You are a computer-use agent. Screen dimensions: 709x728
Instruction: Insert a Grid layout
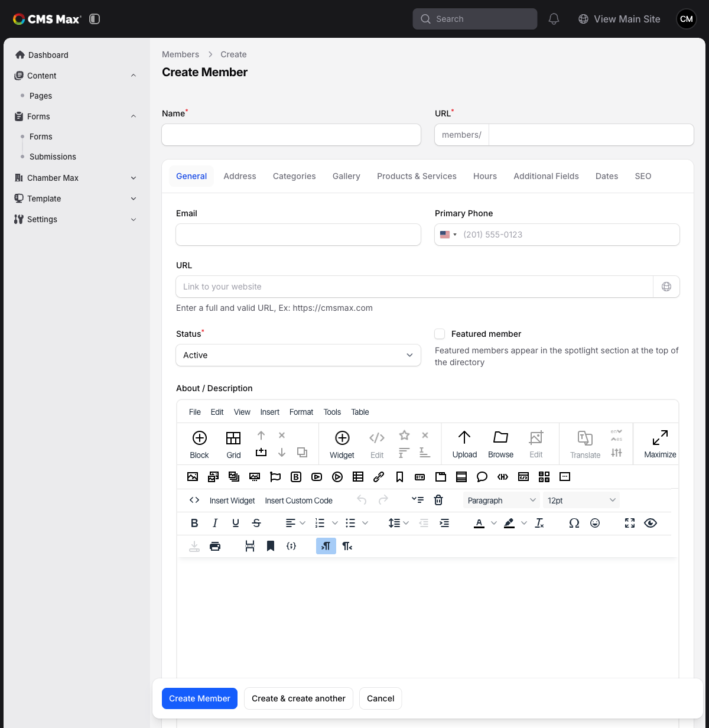[233, 444]
